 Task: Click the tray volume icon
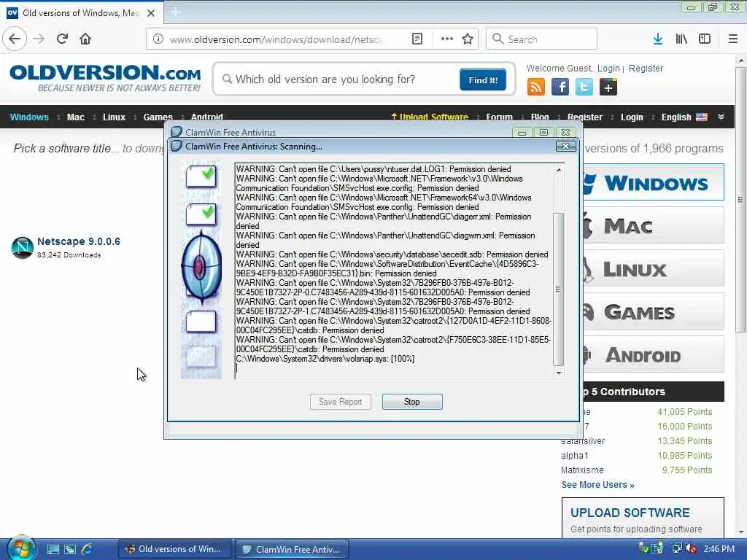(691, 549)
